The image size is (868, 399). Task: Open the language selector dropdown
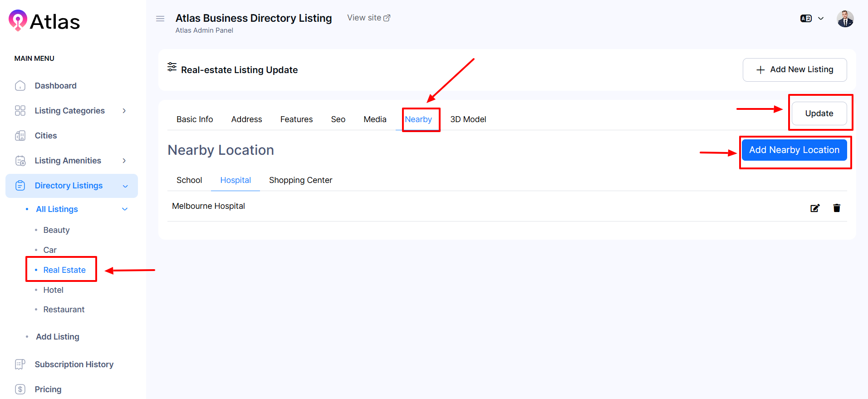pos(812,19)
